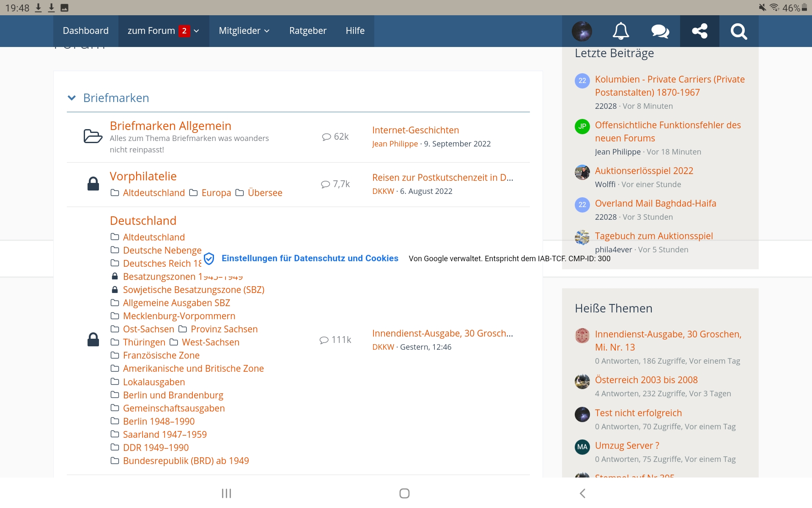This screenshot has height=508, width=812.
Task: Open Einstellungen für Datenschutz und Cookies link
Action: pyautogui.click(x=310, y=258)
